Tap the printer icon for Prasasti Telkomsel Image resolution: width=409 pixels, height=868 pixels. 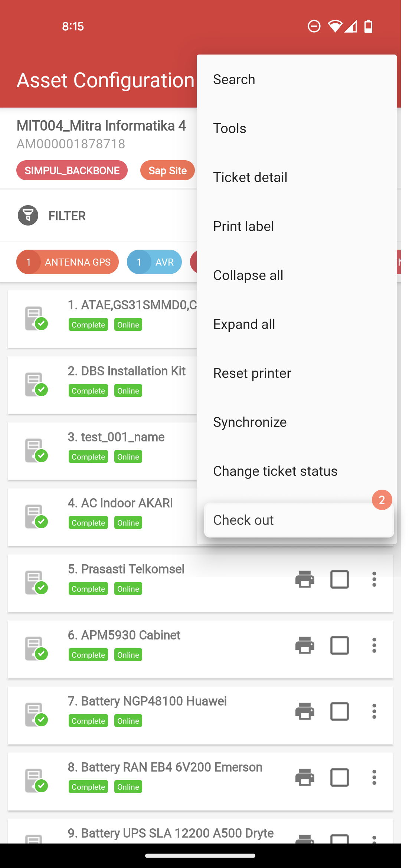pyautogui.click(x=305, y=579)
